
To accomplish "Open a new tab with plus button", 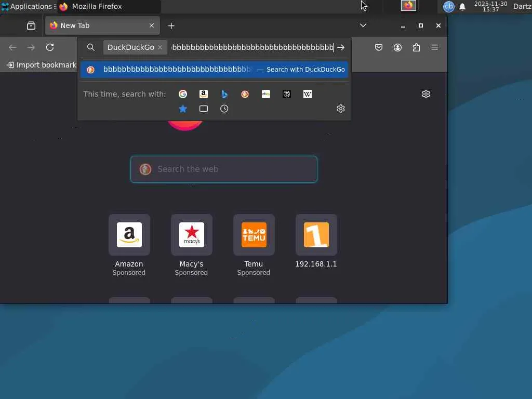I will [171, 26].
